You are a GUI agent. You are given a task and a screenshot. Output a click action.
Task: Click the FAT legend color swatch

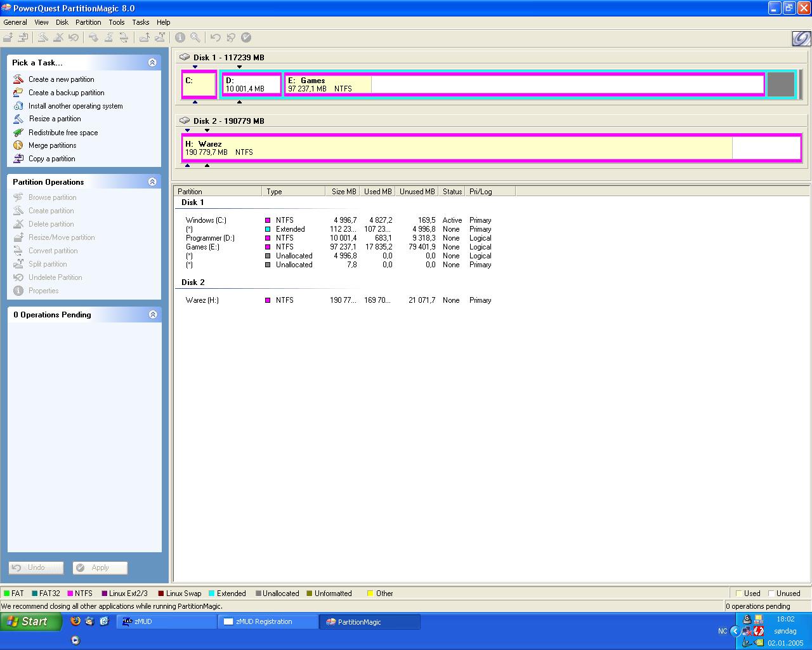click(7, 594)
